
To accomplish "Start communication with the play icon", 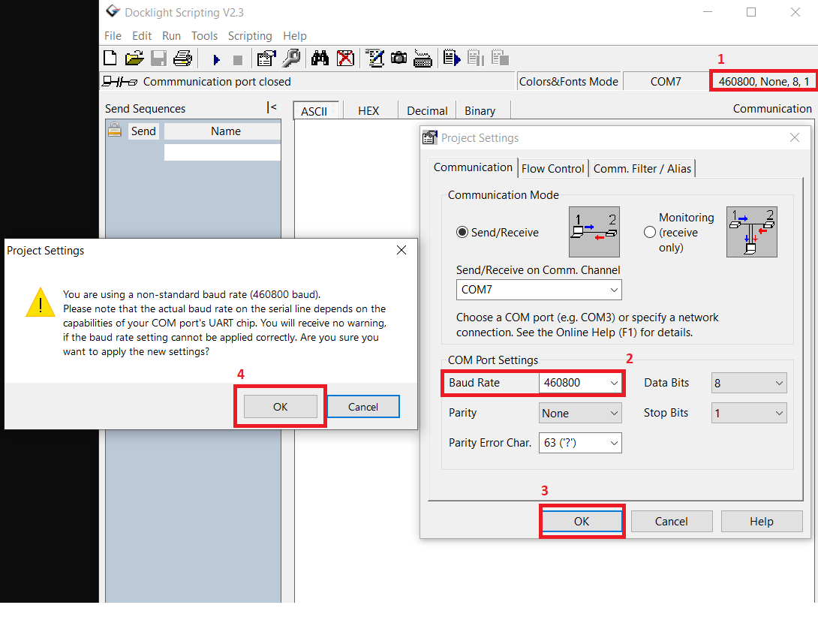I will click(217, 59).
